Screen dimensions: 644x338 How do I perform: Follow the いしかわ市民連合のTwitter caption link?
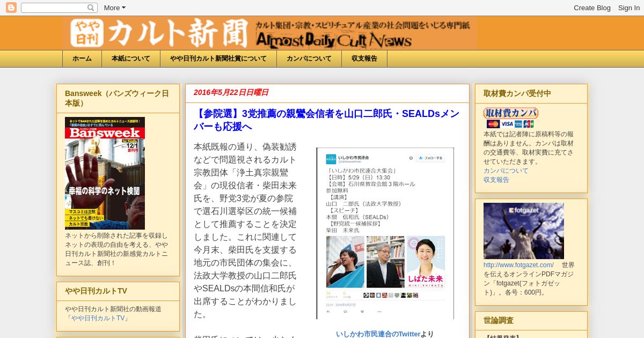click(378, 334)
